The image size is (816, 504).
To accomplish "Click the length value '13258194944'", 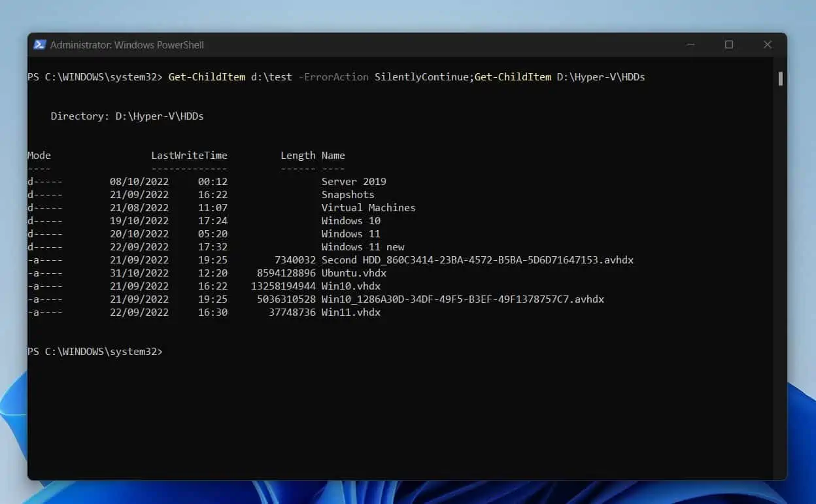I will click(x=284, y=286).
